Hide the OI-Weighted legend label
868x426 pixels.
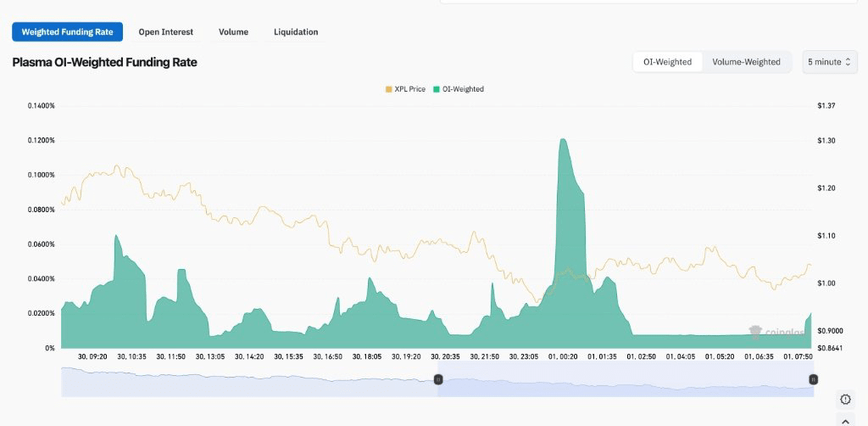(x=463, y=89)
